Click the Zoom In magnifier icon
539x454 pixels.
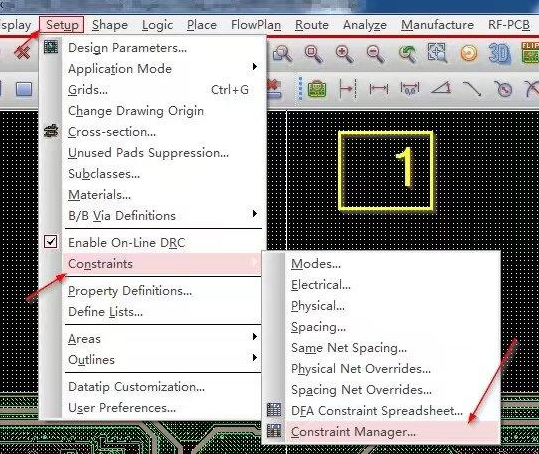tap(344, 54)
